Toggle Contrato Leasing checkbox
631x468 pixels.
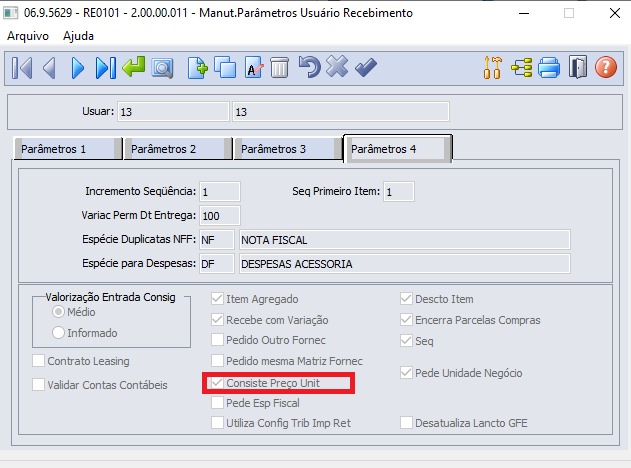click(x=39, y=361)
